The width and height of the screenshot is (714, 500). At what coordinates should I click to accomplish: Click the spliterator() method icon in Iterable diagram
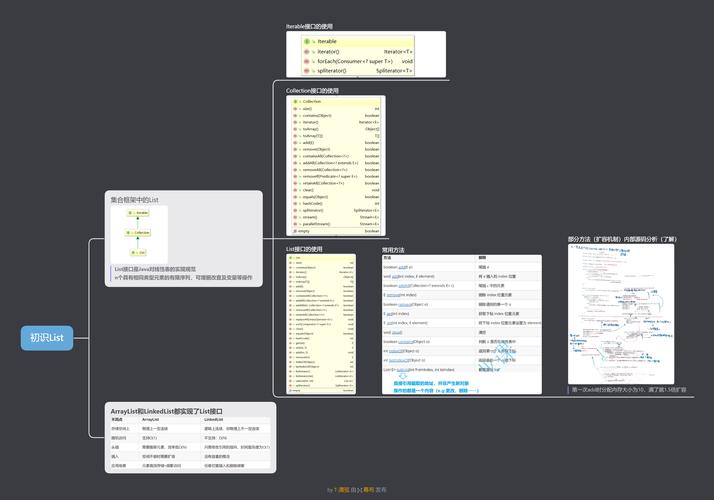tap(308, 71)
